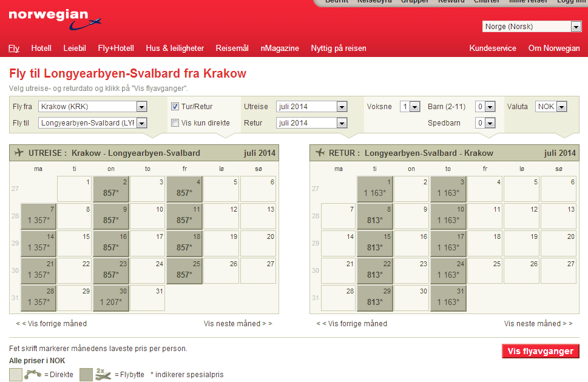Select return July 10 fare 1 163
Viewport: 588px width, 382px height.
click(448, 216)
